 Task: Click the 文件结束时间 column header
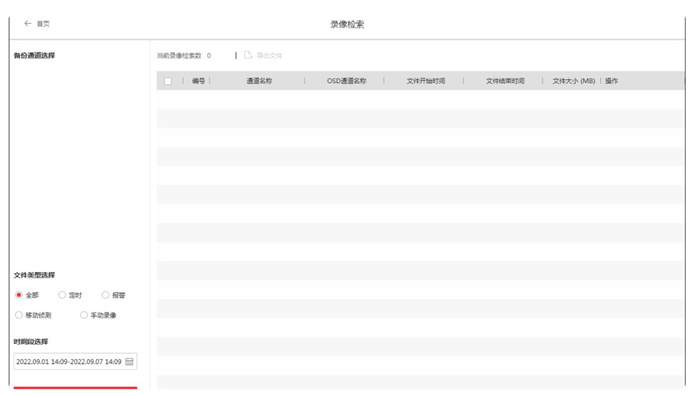505,81
